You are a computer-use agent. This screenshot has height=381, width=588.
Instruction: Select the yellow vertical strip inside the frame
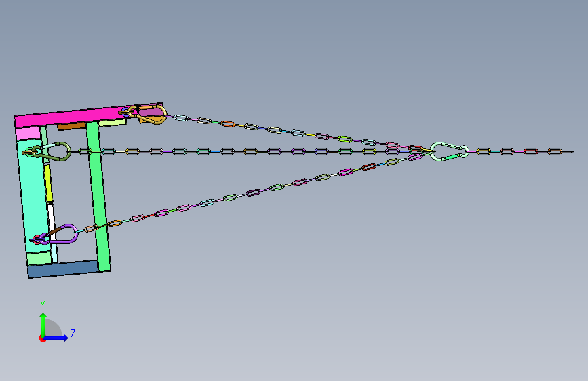coord(48,183)
